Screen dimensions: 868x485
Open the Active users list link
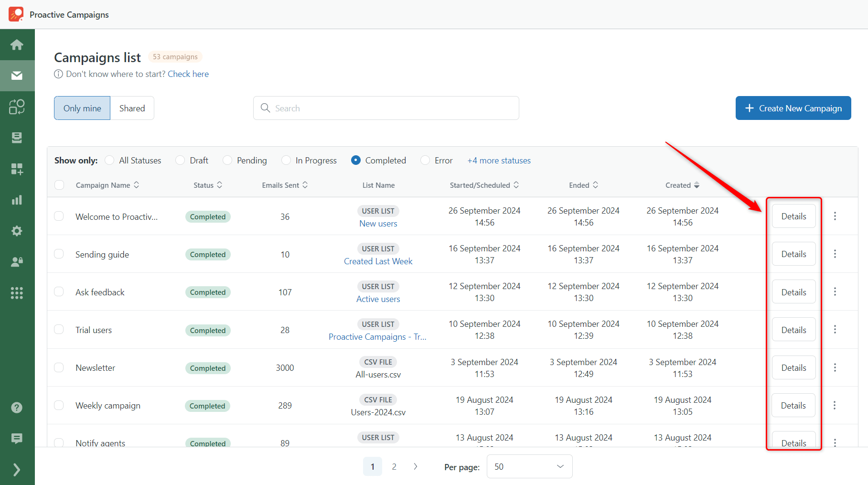[378, 299]
